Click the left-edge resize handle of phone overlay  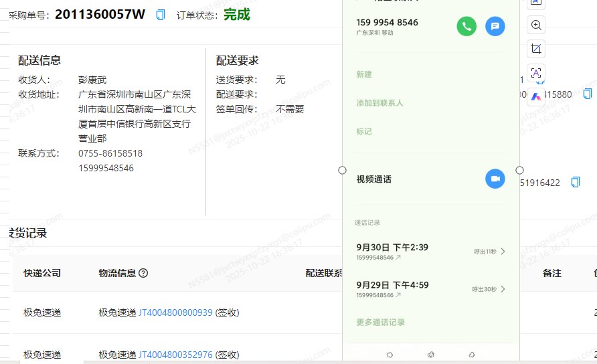click(x=343, y=171)
